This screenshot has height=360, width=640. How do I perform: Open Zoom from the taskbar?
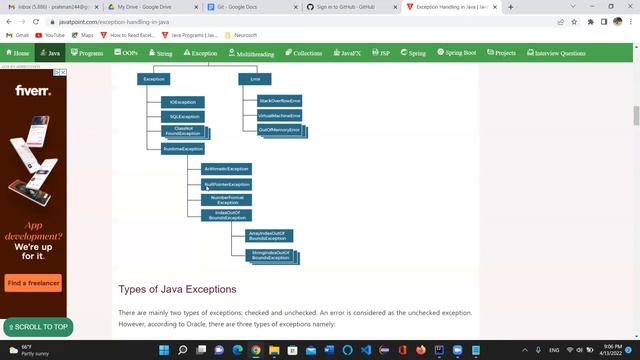tap(458, 350)
